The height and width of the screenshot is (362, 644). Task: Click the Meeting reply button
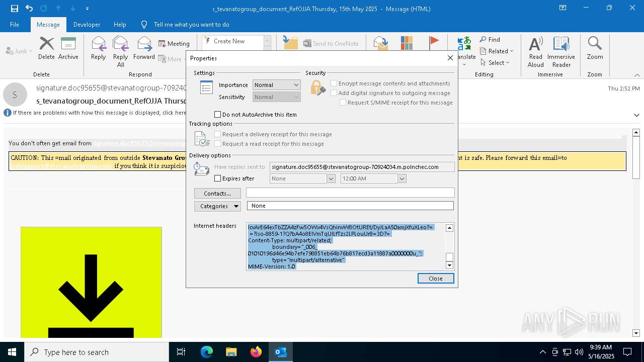click(174, 44)
